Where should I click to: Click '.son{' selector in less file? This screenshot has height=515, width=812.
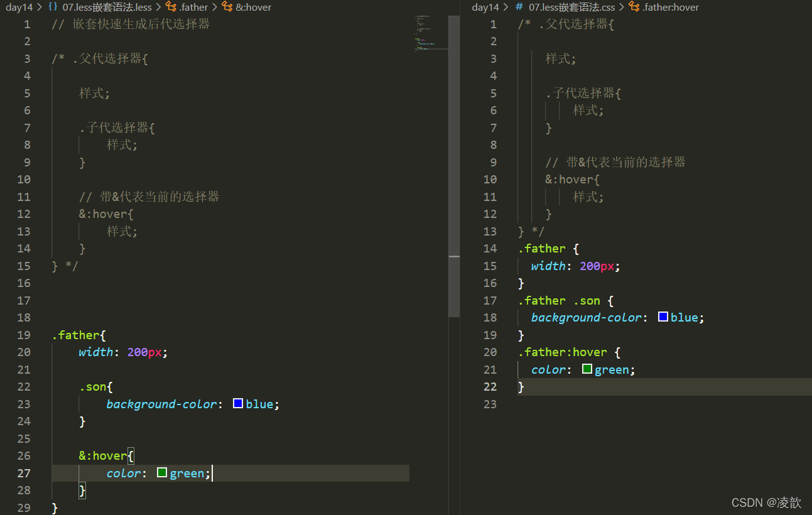(x=96, y=387)
